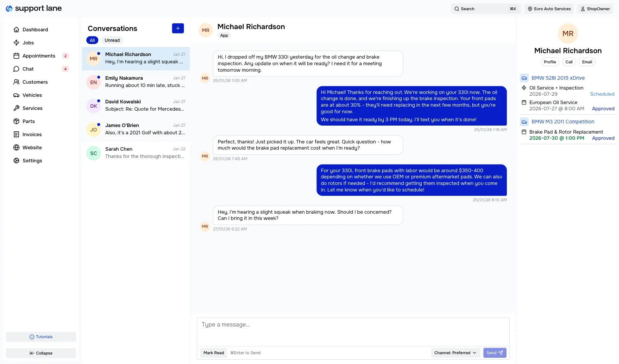This screenshot has width=619, height=364.
Task: Click car icon next to BMW 528i 2015 xDrive
Action: [524, 78]
